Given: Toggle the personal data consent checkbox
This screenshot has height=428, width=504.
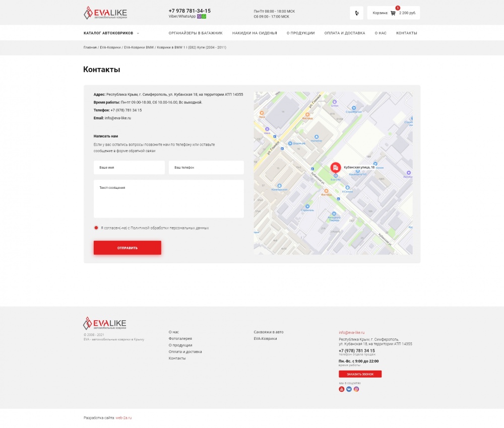Looking at the screenshot, I should pyautogui.click(x=96, y=228).
